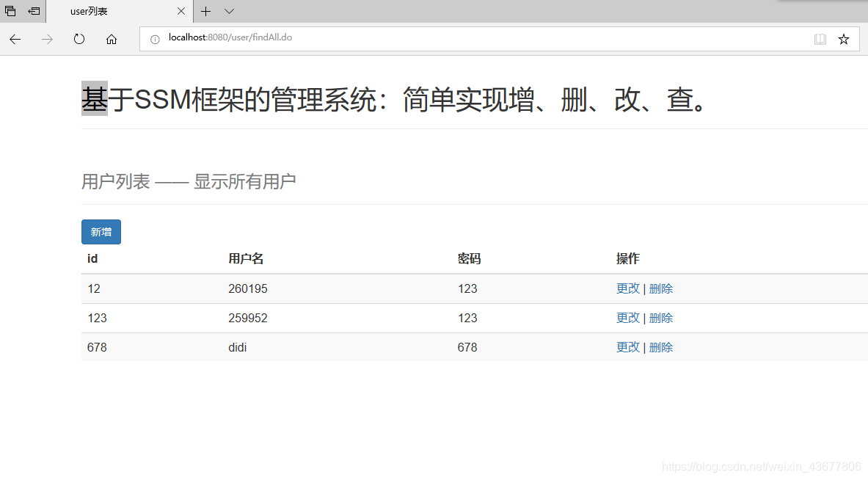Go back to the previous page
Viewport: 868px width, 480px height.
(x=15, y=40)
